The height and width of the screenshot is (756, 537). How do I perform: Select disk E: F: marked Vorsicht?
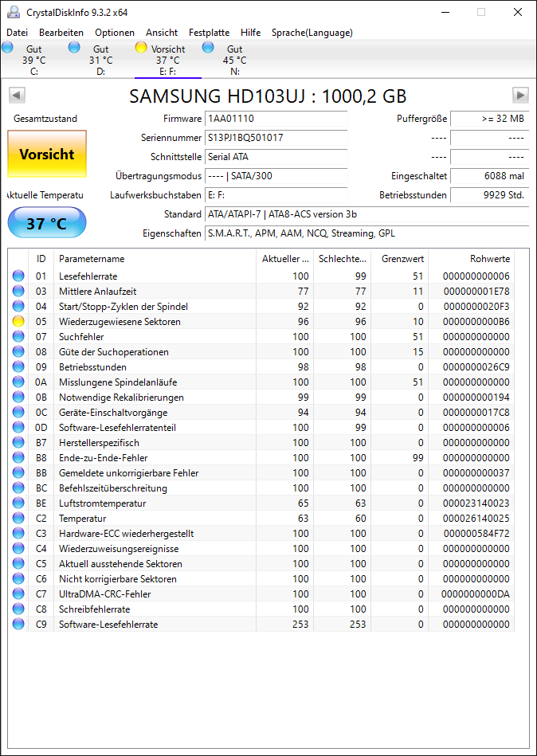(x=168, y=60)
